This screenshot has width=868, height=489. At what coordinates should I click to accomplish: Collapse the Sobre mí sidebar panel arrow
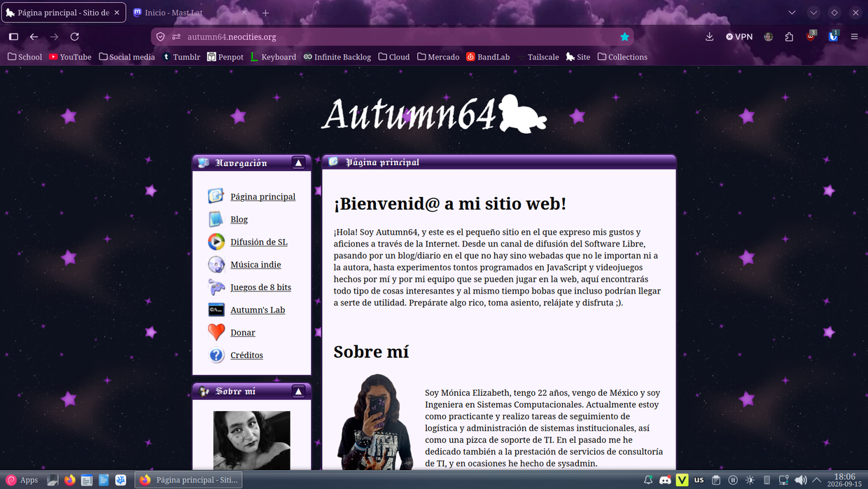(298, 391)
